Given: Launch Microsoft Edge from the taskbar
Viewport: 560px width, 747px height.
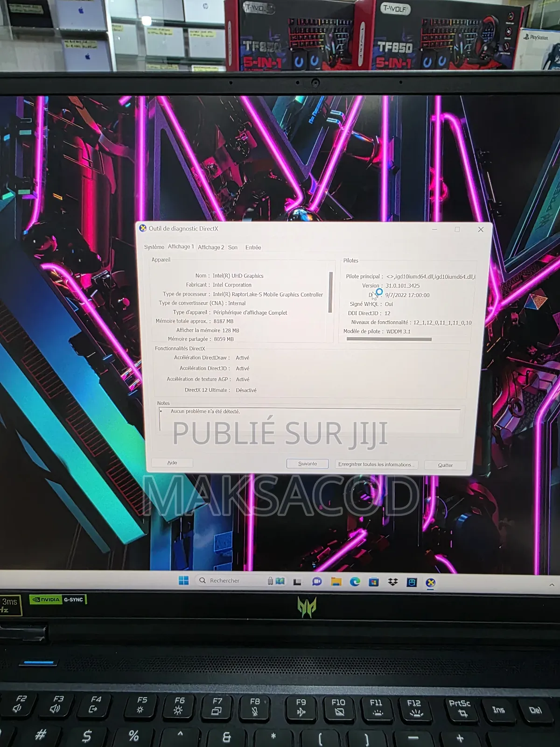Looking at the screenshot, I should 355,582.
